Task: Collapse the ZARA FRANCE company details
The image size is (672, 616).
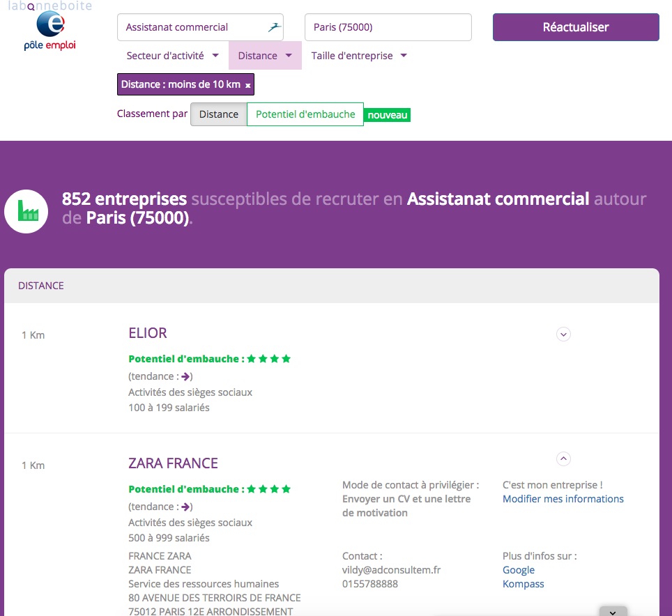Action: 563,459
